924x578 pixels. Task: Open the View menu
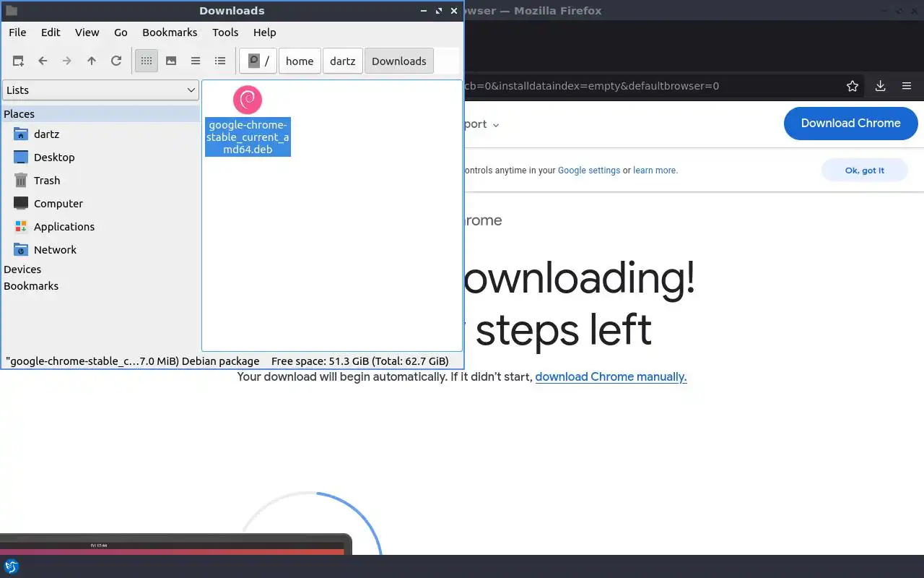87,33
